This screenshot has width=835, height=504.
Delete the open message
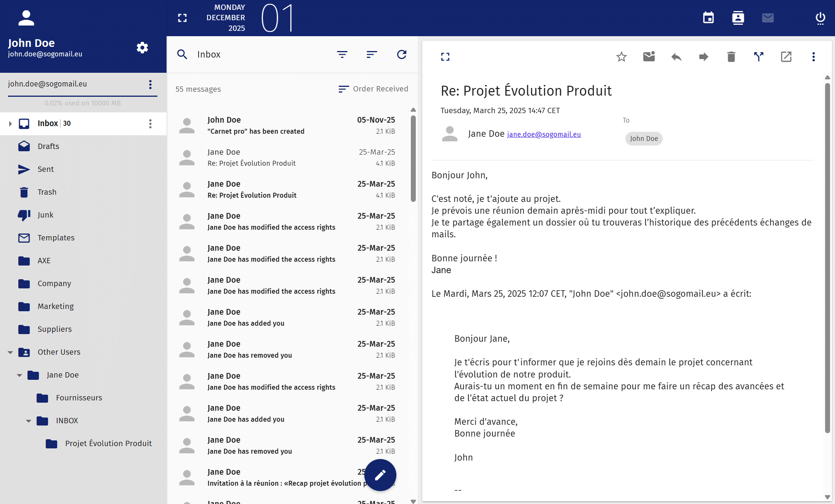[731, 57]
